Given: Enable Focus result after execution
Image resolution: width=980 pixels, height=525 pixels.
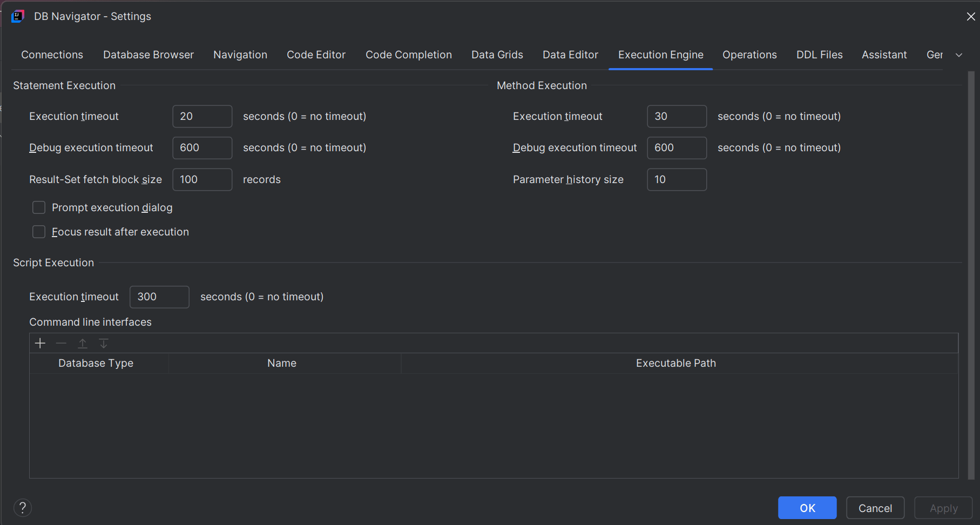Looking at the screenshot, I should 38,232.
